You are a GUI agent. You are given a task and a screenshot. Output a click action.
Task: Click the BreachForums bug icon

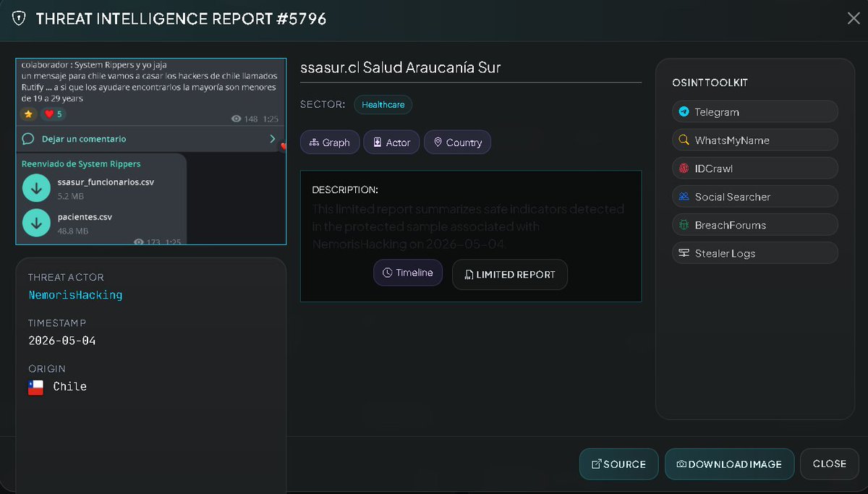pos(684,225)
